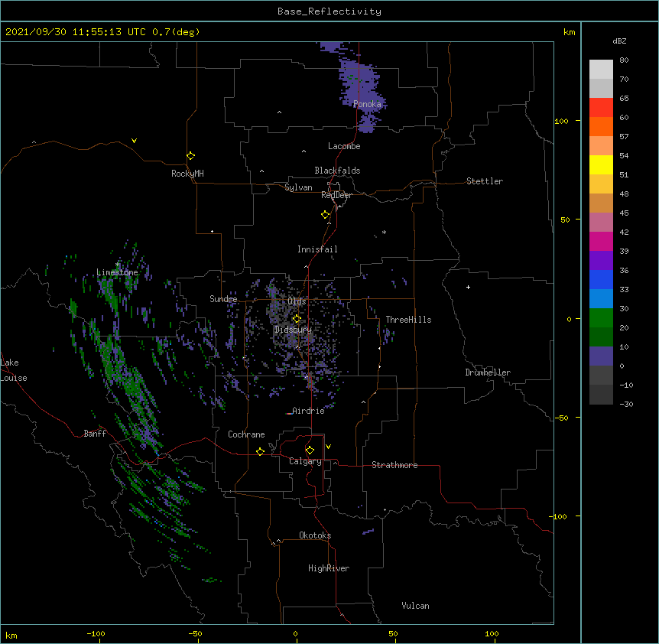659x644 pixels.
Task: Click the Airdrie city label
Action: 308,411
